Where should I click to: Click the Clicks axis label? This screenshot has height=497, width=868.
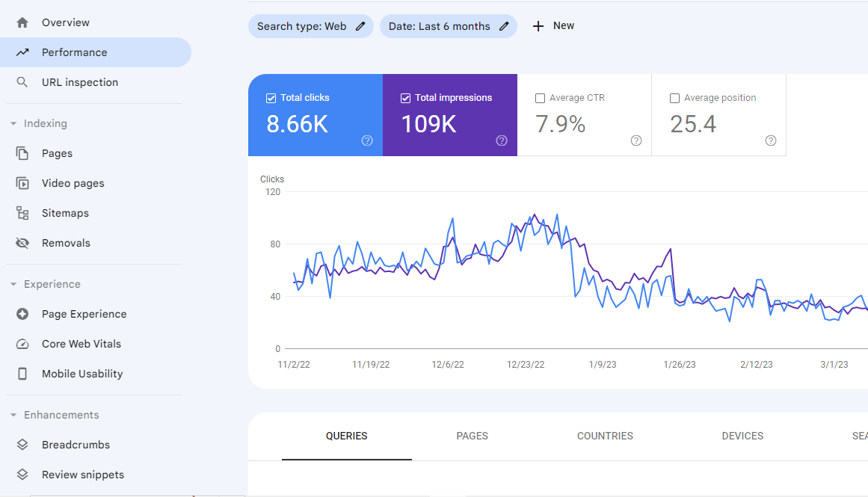pos(272,179)
